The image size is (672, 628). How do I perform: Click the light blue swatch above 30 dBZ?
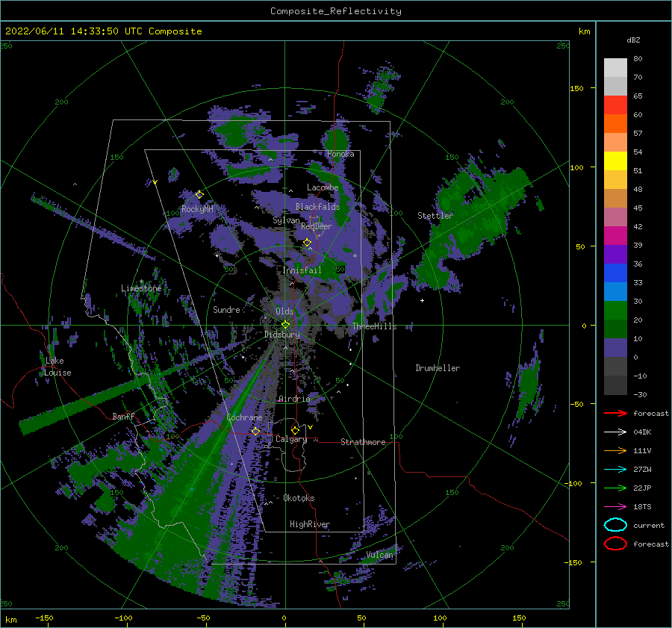tap(615, 291)
